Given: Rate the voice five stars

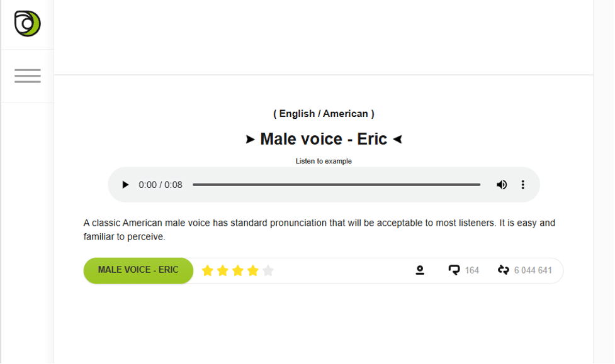Looking at the screenshot, I should tap(268, 270).
